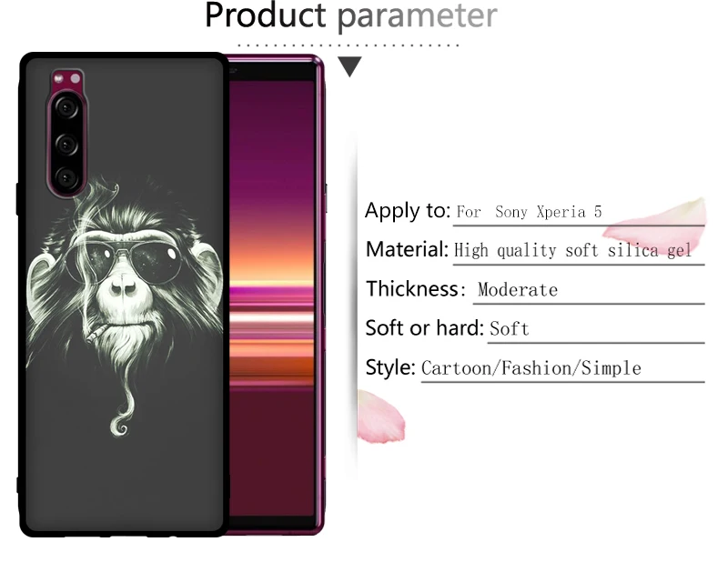Click the cigarette in the monkey's mouth
The image size is (728, 562).
coord(96,332)
